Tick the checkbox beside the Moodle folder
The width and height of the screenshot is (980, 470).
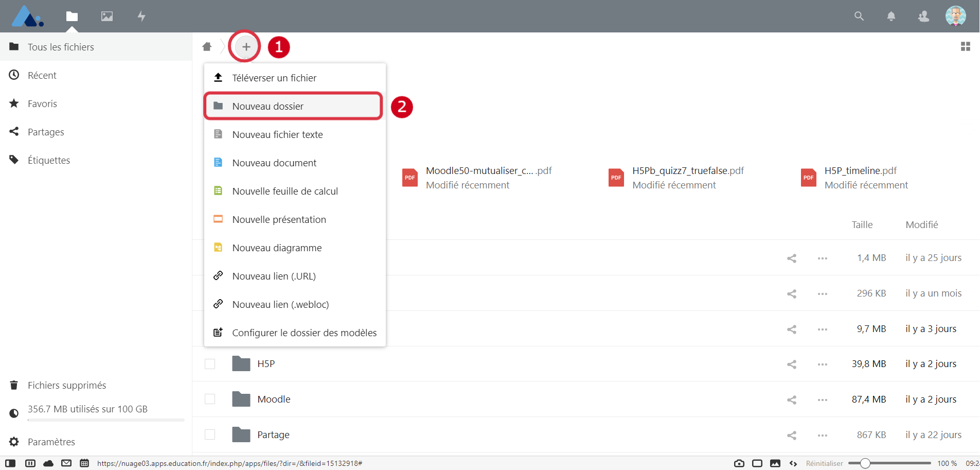coord(210,399)
